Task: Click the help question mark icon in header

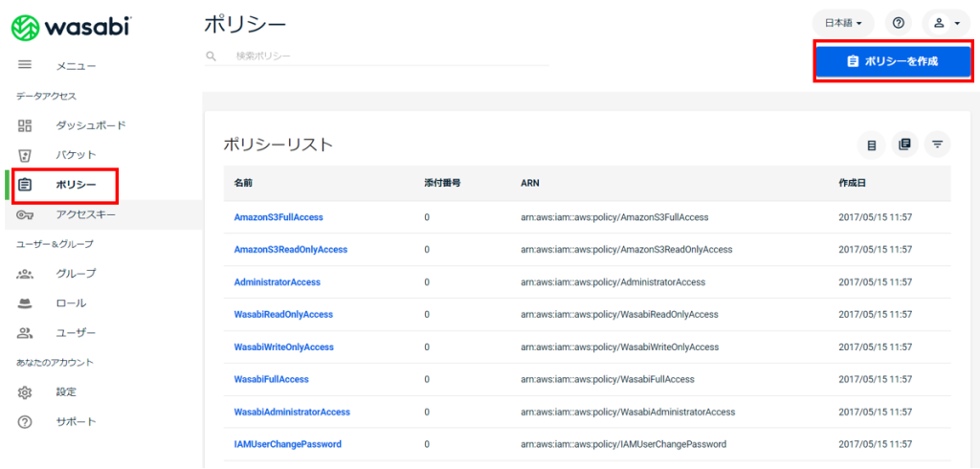Action: [898, 23]
